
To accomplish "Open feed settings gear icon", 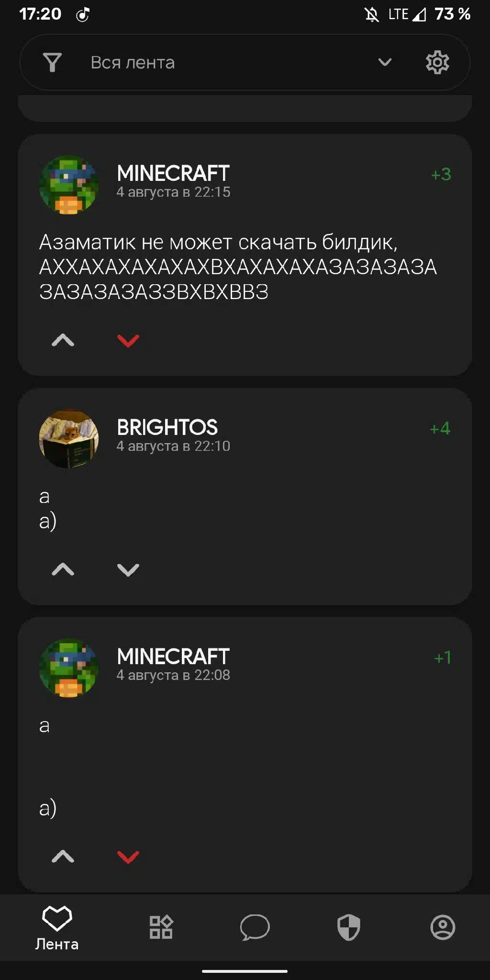I will click(437, 62).
